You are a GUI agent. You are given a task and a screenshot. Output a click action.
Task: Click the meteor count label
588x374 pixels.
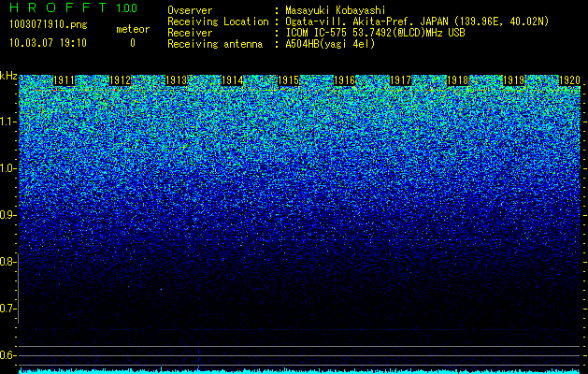(x=133, y=29)
